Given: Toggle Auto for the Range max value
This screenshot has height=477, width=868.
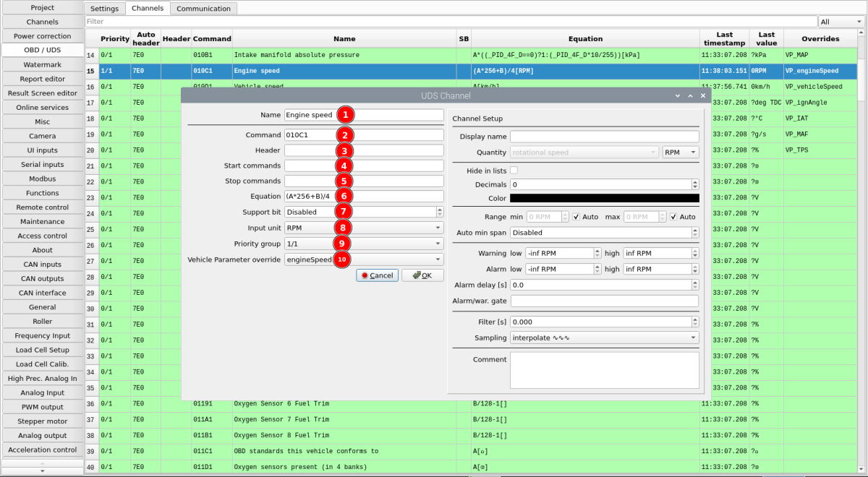Looking at the screenshot, I should [674, 216].
